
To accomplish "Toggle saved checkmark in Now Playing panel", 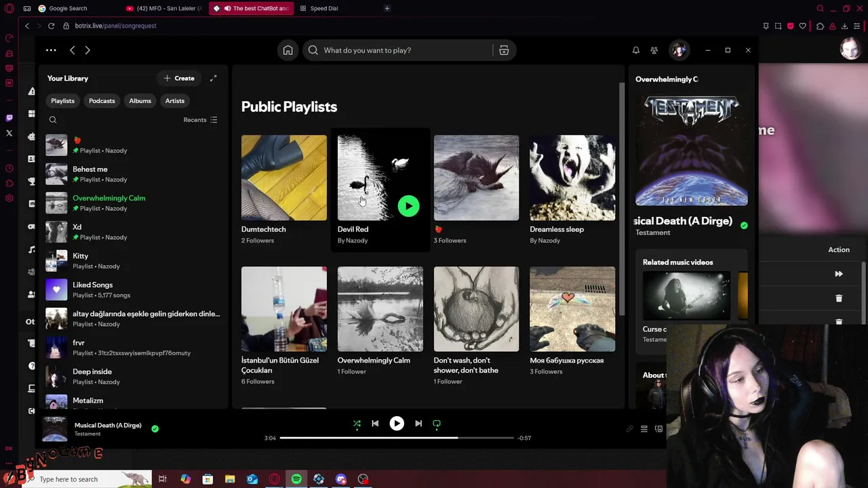I will point(744,226).
